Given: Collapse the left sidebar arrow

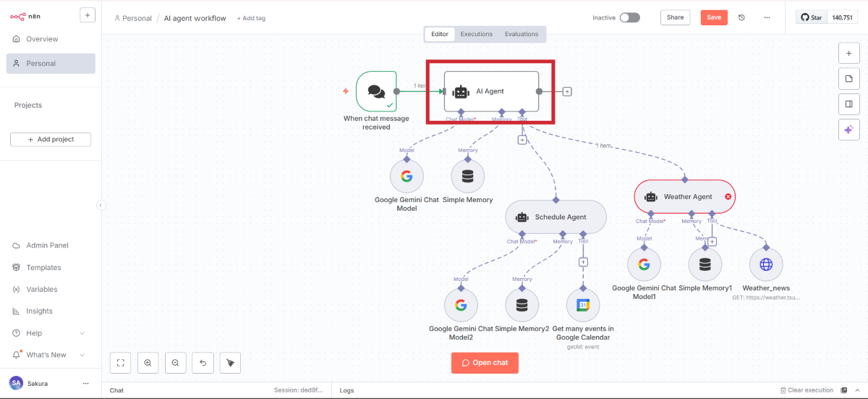Looking at the screenshot, I should click(101, 205).
